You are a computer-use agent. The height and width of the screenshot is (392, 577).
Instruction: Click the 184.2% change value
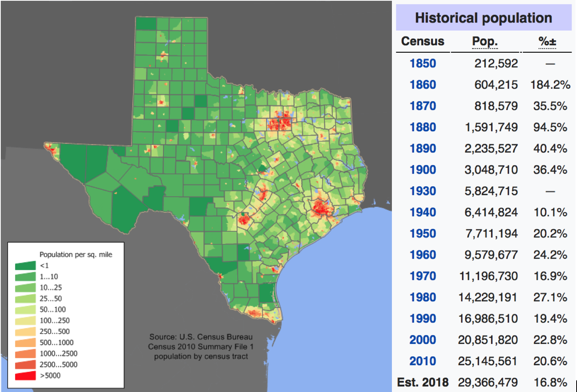550,85
